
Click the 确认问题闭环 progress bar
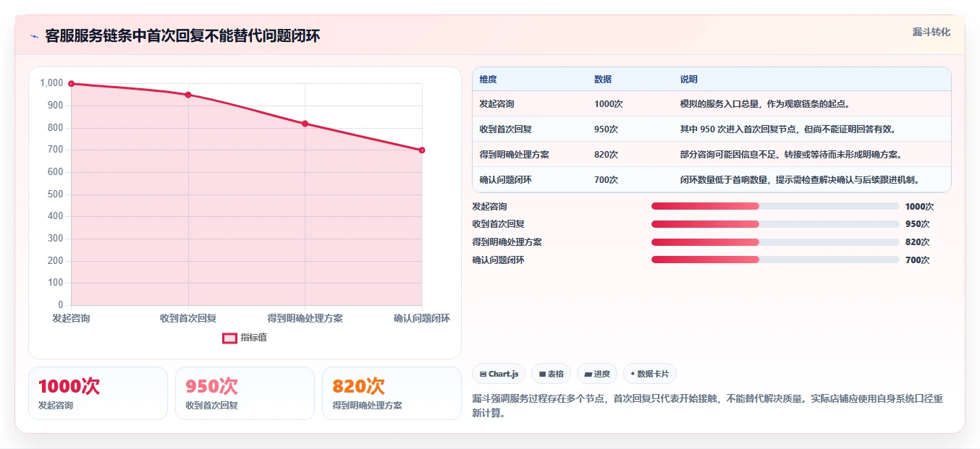[x=775, y=260]
